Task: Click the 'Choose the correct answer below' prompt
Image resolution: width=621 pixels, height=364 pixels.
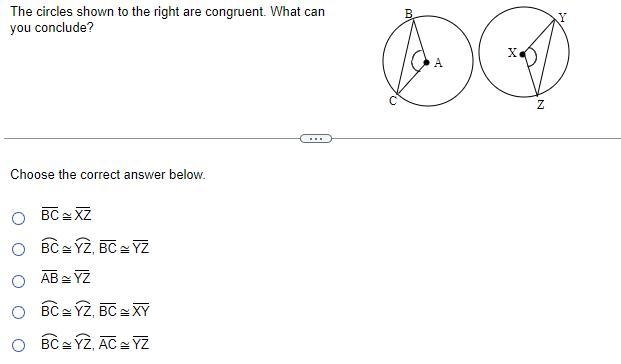Action: click(108, 175)
